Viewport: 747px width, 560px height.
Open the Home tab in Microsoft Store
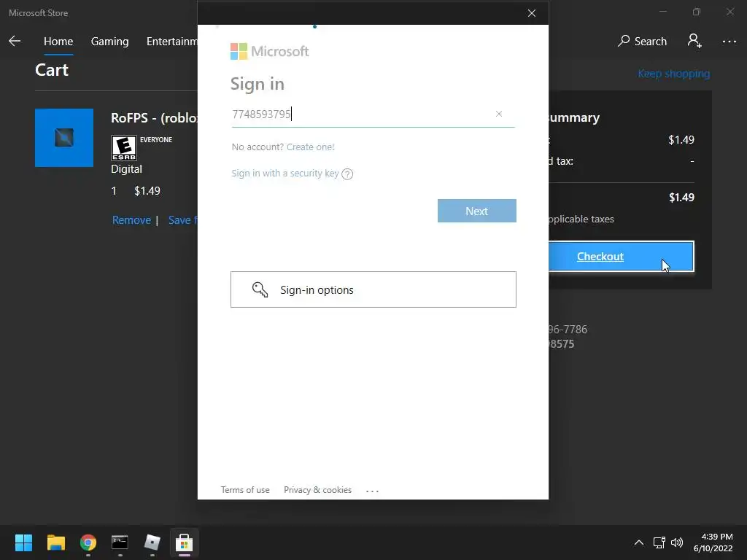[58, 42]
